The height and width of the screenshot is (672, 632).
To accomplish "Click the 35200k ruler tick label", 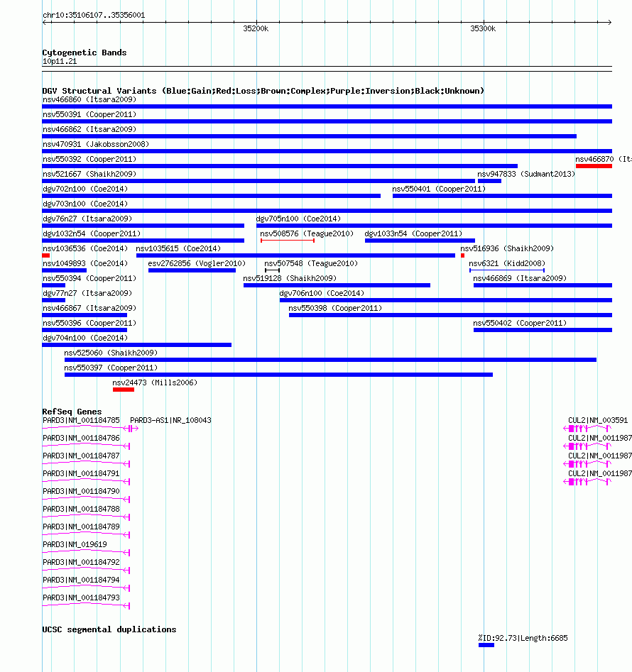I will coord(256,28).
